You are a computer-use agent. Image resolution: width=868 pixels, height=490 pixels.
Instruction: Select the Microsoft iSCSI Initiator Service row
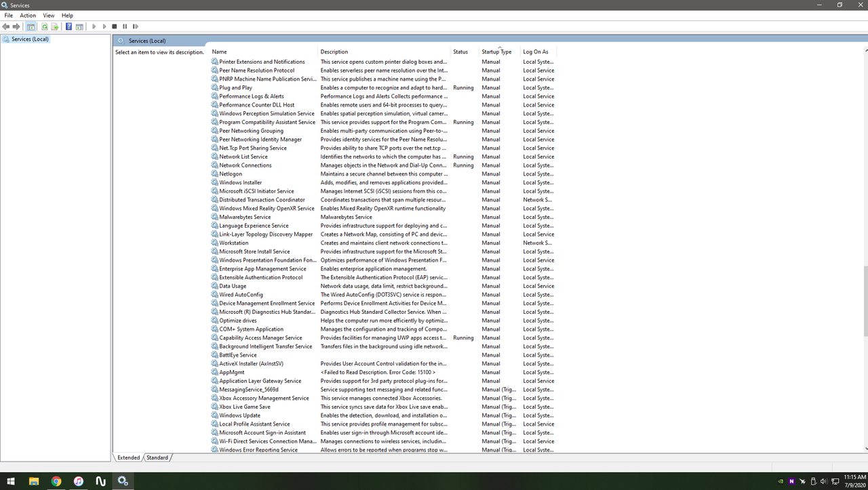(383, 191)
